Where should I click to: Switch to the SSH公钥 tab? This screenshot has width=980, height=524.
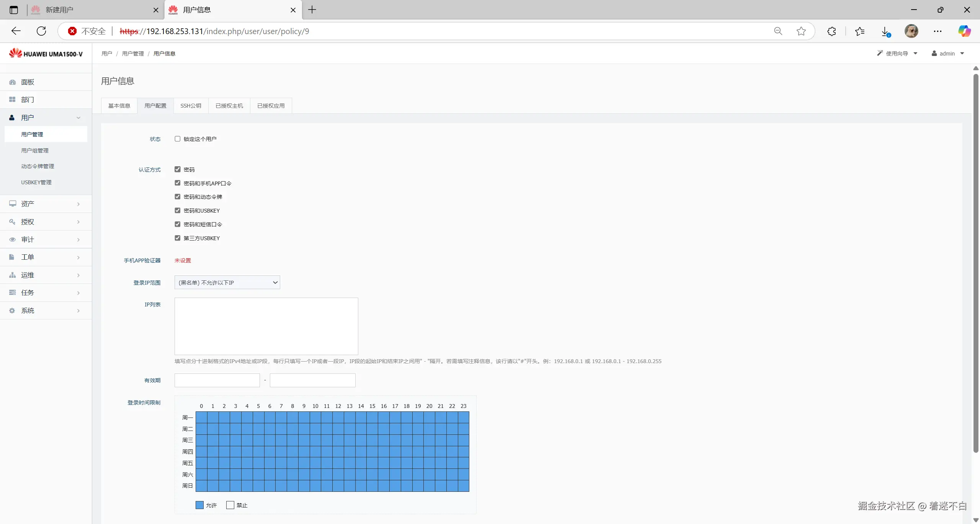coord(191,106)
